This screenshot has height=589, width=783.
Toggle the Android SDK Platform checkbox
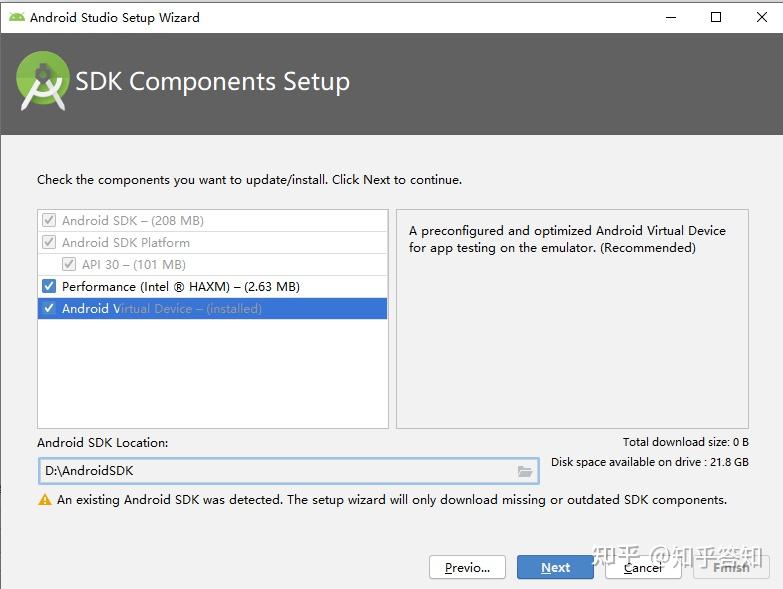(49, 243)
